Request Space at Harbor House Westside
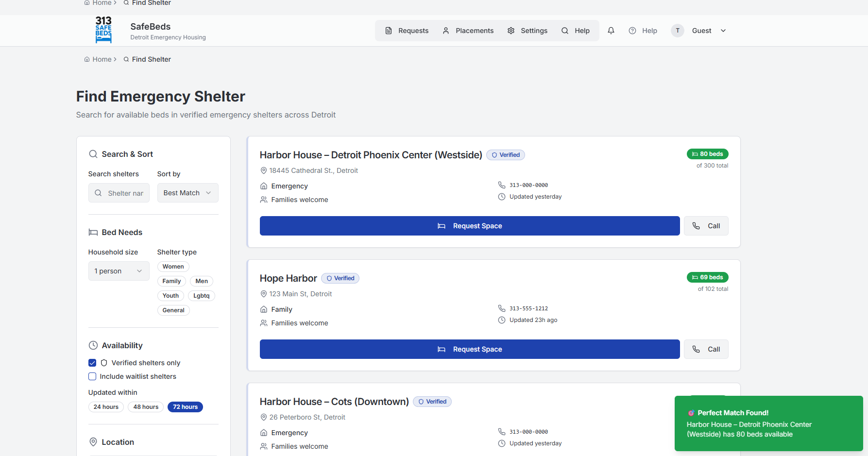This screenshot has height=456, width=868. pyautogui.click(x=470, y=226)
